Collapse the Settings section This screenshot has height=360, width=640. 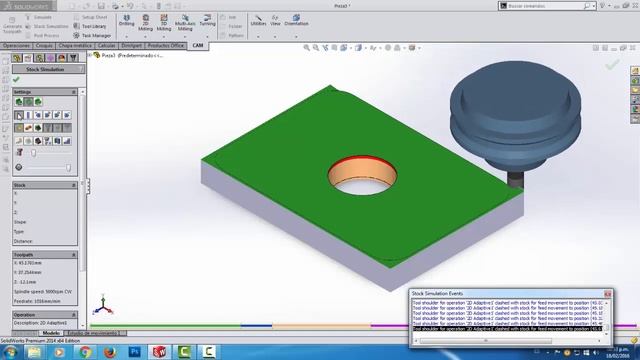[x=74, y=92]
